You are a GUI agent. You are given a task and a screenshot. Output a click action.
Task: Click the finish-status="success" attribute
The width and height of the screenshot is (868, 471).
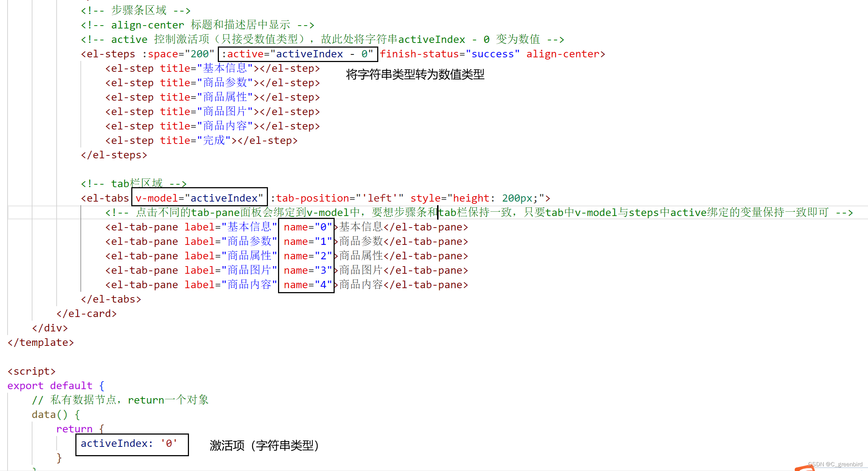click(450, 54)
